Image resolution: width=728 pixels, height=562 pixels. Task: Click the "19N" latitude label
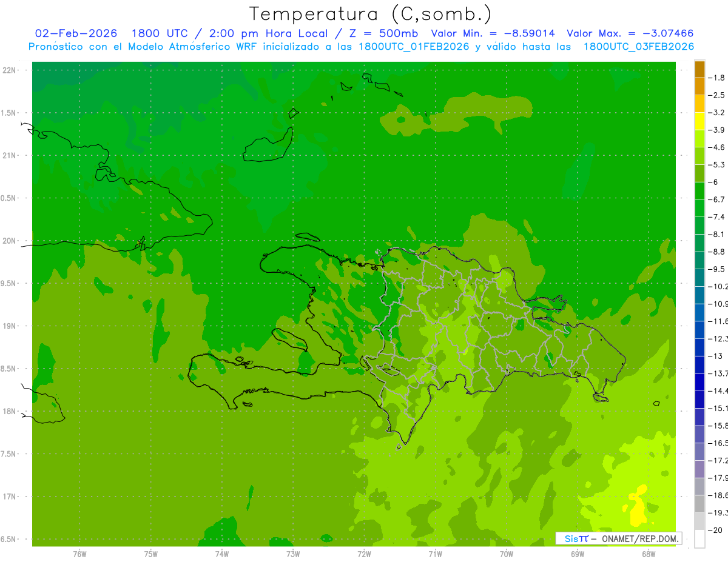[9, 326]
